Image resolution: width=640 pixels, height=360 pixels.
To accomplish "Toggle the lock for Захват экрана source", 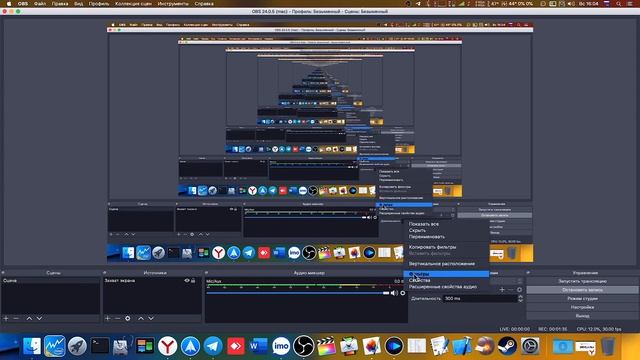I will [x=193, y=280].
